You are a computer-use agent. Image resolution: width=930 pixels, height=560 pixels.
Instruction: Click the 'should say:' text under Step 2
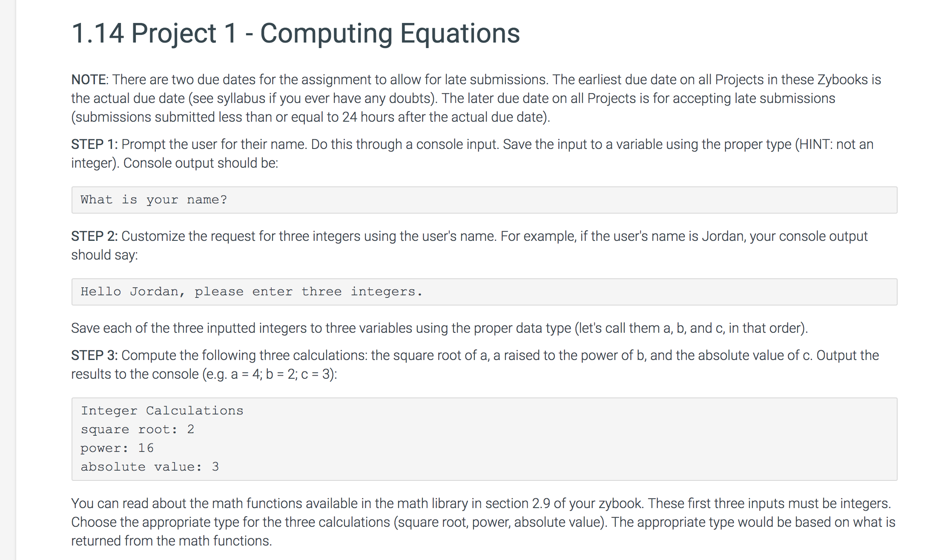(105, 255)
